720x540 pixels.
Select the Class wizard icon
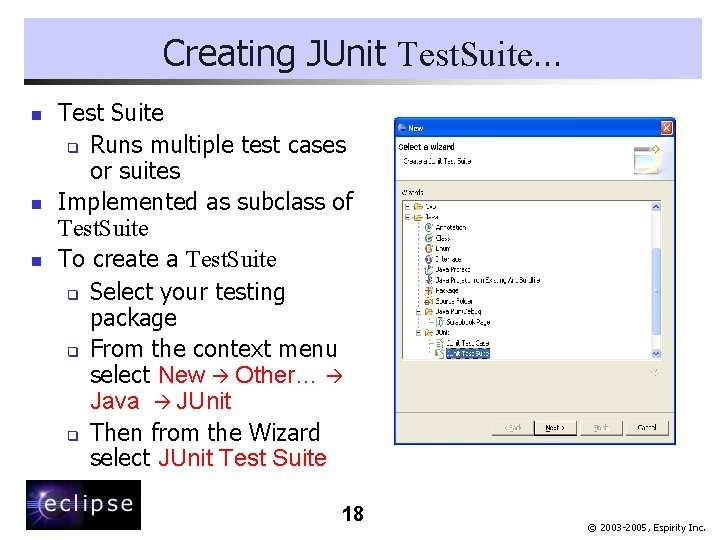[429, 238]
